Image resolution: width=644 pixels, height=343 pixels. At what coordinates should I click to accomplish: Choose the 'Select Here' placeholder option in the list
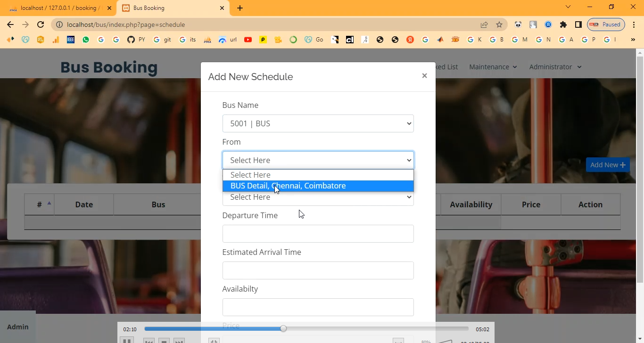coord(318,175)
